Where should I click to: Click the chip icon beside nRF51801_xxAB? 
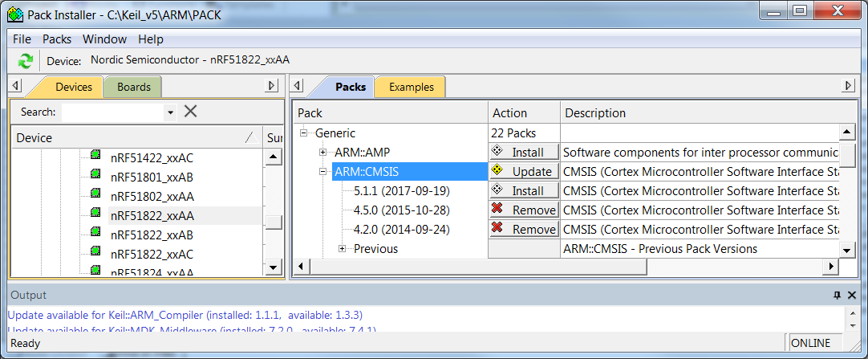click(x=95, y=174)
